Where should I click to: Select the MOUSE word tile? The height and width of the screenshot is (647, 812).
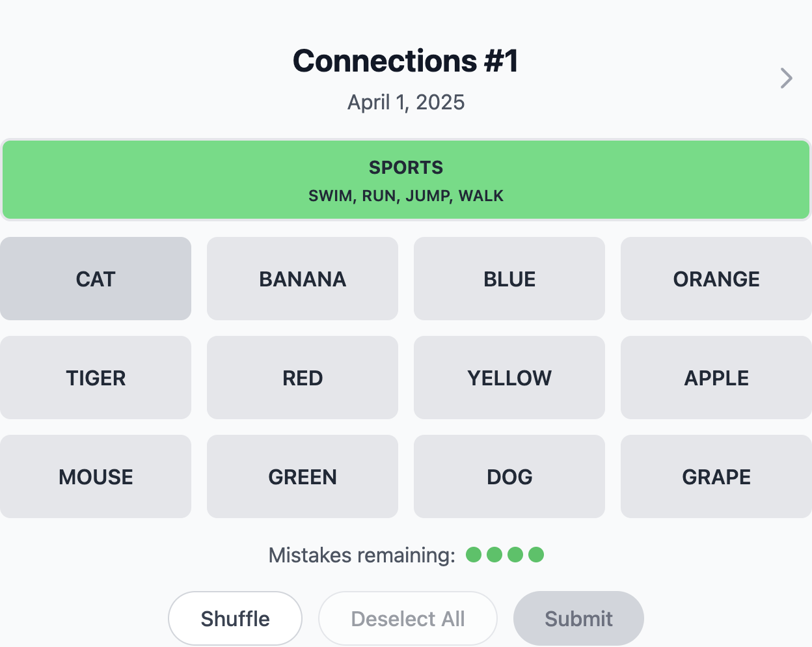pos(96,476)
